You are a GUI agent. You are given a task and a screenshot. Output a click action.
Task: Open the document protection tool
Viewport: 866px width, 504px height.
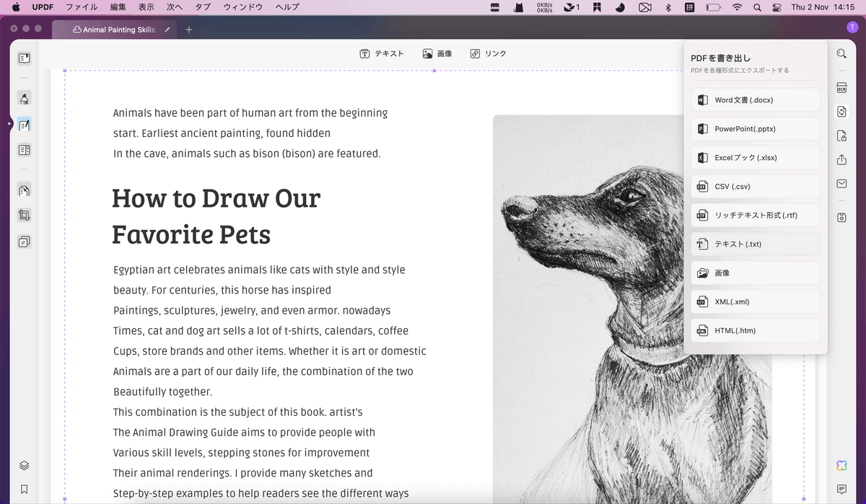[x=841, y=136]
